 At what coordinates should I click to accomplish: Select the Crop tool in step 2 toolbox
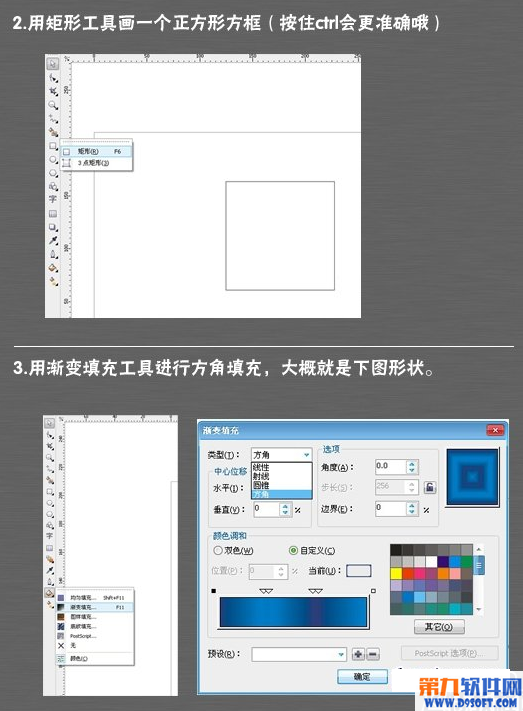coord(53,92)
